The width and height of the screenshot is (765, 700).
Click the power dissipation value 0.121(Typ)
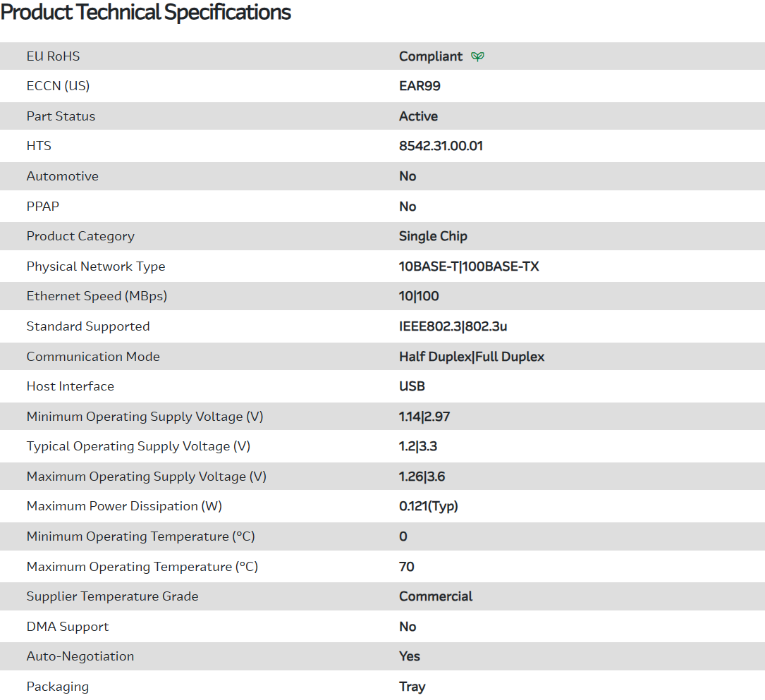click(x=428, y=506)
